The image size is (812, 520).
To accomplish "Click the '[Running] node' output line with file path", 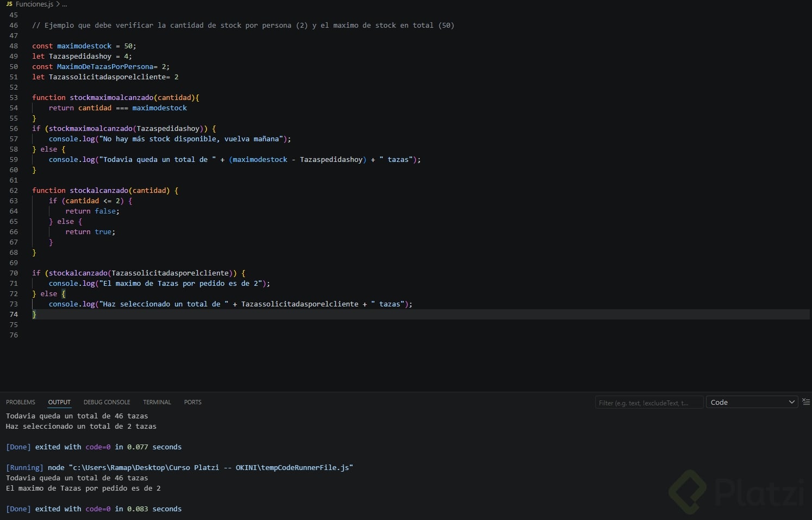I will pyautogui.click(x=179, y=468).
